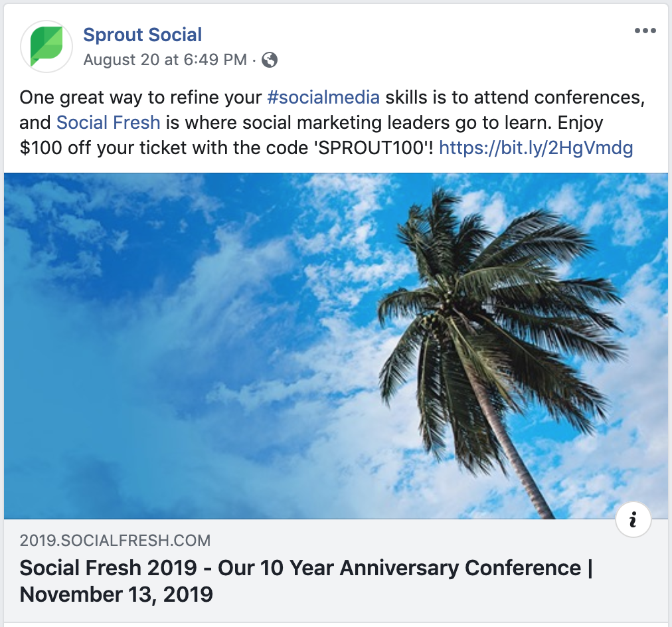Open the Social Fresh page mention

108,123
